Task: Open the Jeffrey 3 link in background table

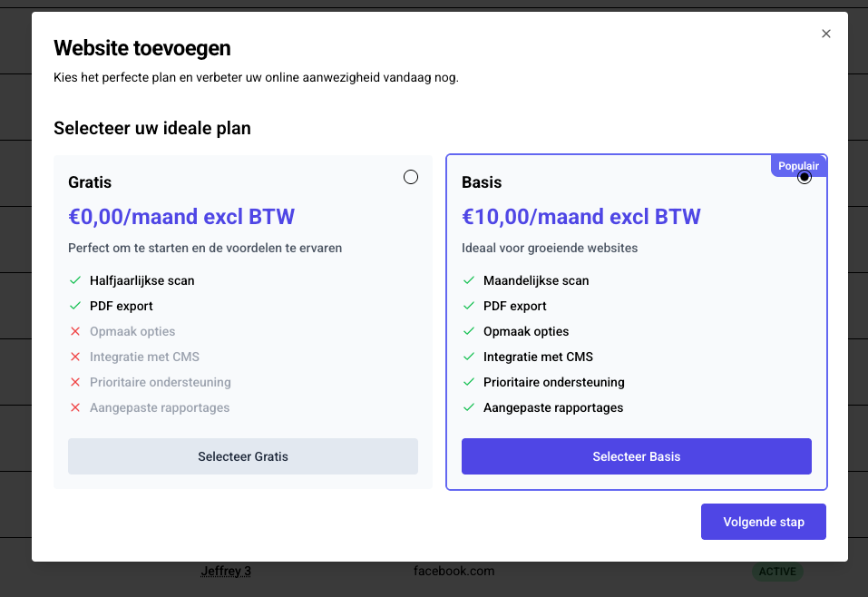Action: [226, 571]
